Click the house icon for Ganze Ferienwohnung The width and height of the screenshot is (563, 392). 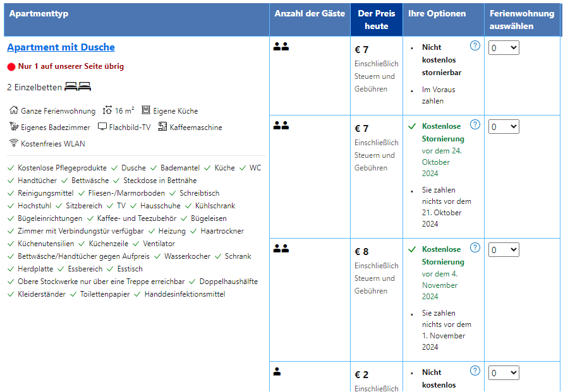[x=14, y=110]
